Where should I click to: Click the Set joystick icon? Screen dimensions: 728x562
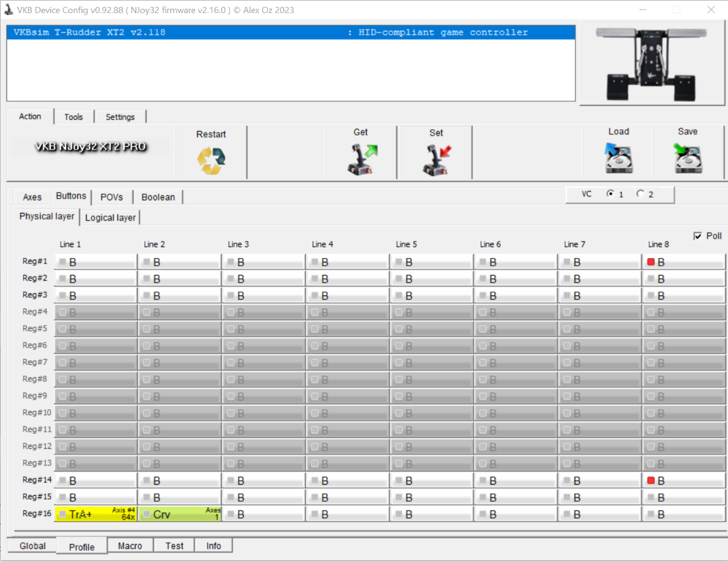pyautogui.click(x=436, y=159)
